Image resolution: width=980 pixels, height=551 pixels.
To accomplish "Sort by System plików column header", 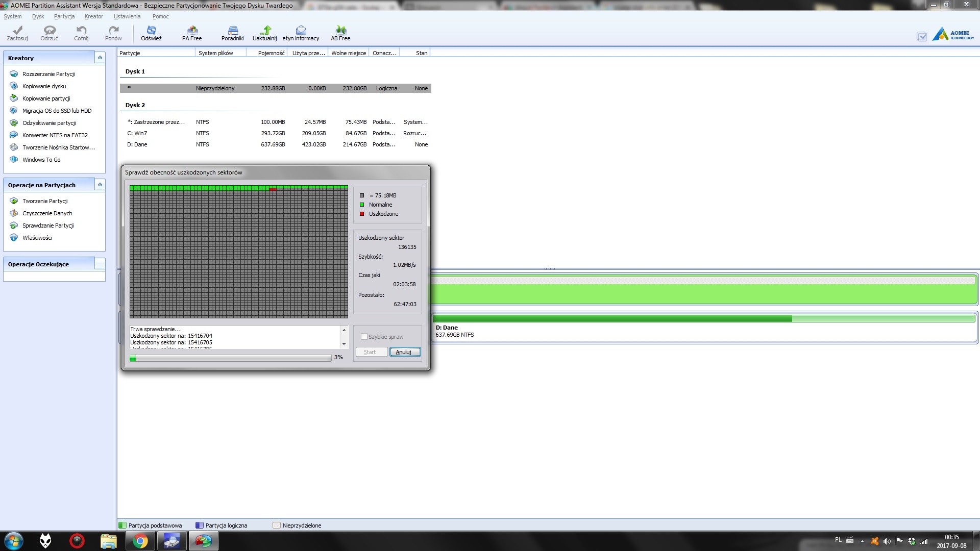I will (220, 53).
